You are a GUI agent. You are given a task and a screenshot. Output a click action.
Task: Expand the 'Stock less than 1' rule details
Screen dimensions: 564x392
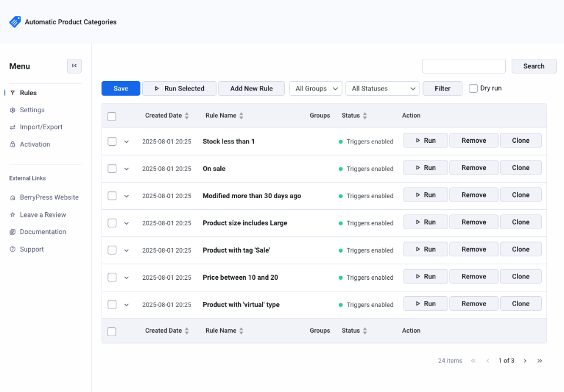127,142
